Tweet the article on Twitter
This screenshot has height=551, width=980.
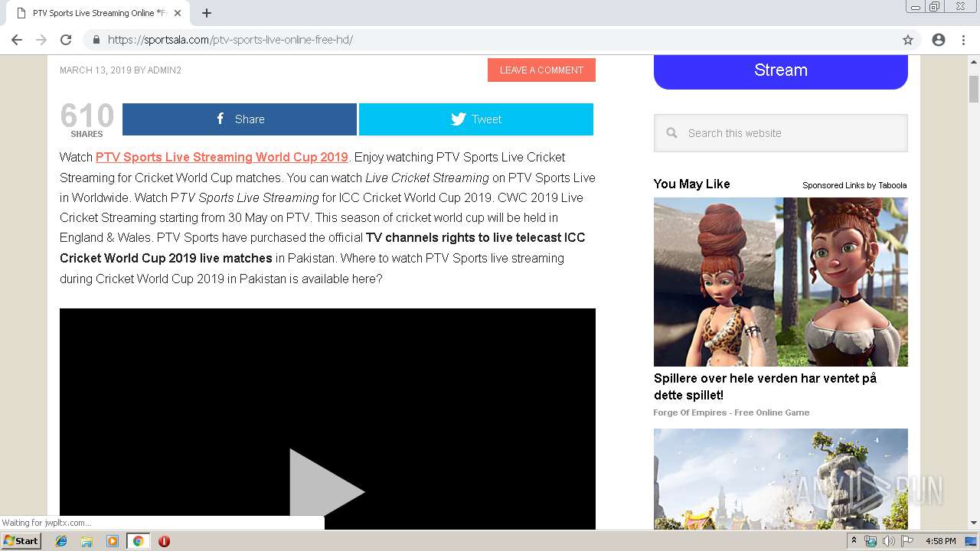(x=476, y=119)
